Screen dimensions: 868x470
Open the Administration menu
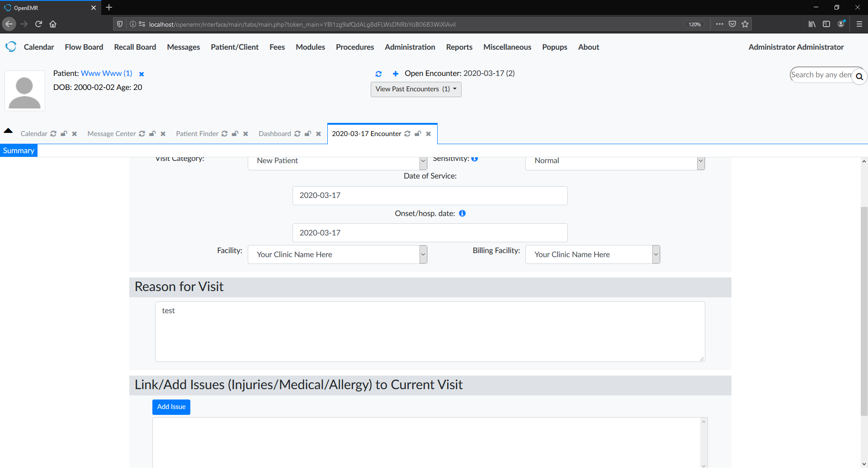pos(410,47)
